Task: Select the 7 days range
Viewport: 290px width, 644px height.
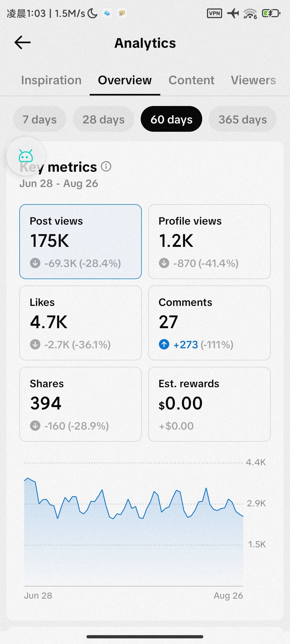Action: pos(39,119)
